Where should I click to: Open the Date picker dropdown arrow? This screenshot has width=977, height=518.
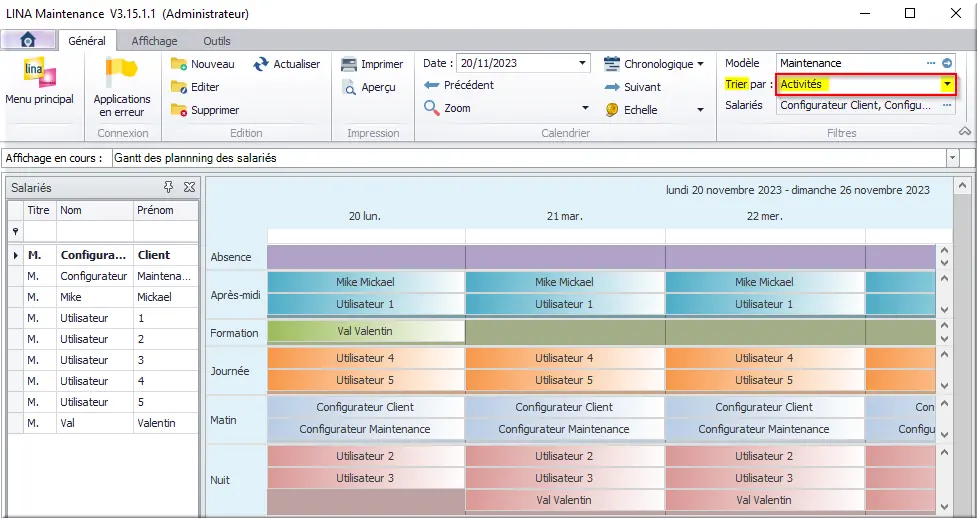click(x=582, y=63)
